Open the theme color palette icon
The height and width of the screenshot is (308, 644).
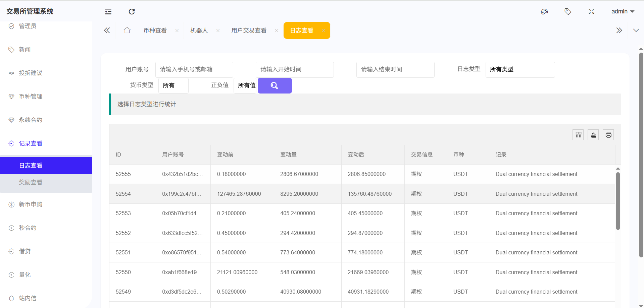pos(544,12)
